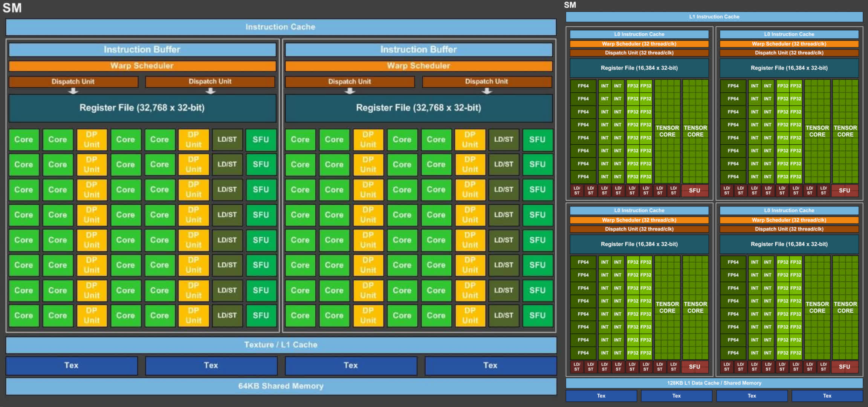The image size is (868, 407).
Task: Click the Instruction Cache bar in left SM
Action: coord(281,27)
